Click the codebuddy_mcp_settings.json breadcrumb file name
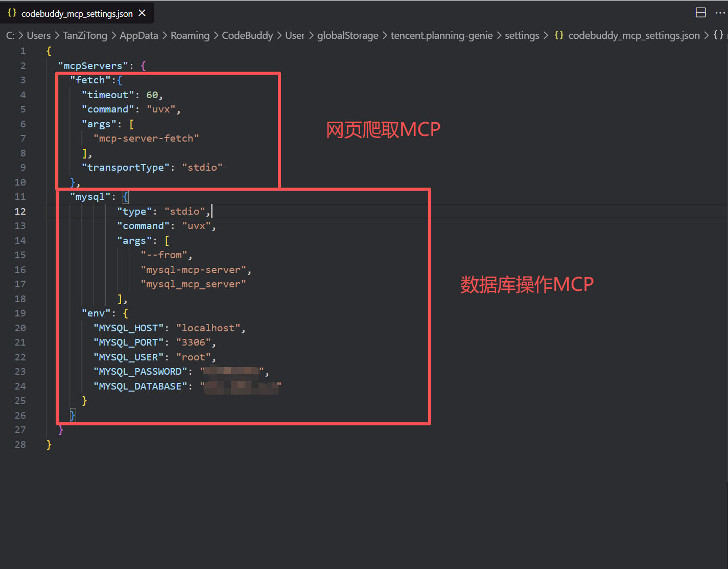 [634, 35]
